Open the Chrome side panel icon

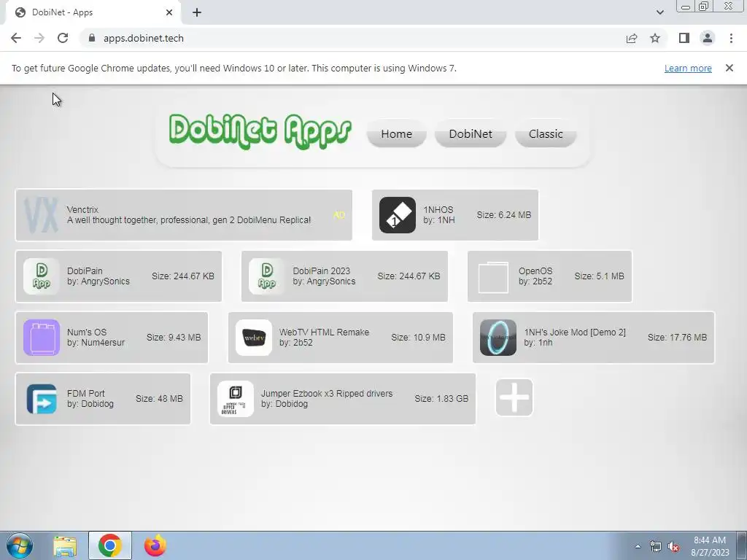click(x=684, y=38)
